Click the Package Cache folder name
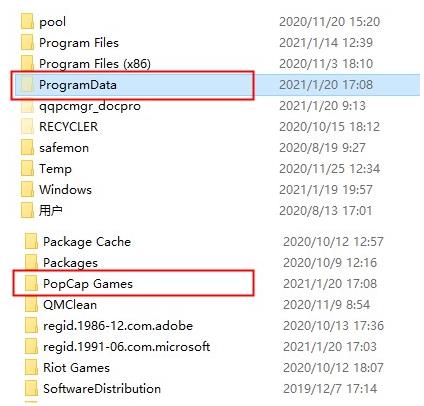The height and width of the screenshot is (406, 424). tap(87, 242)
